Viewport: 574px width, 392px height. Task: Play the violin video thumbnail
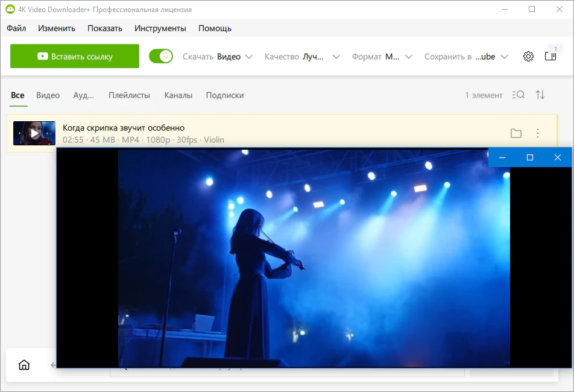coord(34,133)
